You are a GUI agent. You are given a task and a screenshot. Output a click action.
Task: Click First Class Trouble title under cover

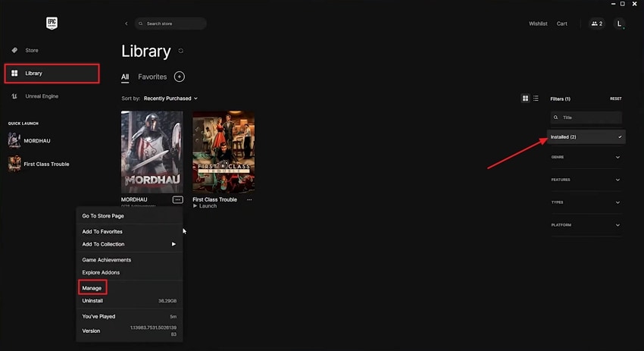click(x=215, y=199)
